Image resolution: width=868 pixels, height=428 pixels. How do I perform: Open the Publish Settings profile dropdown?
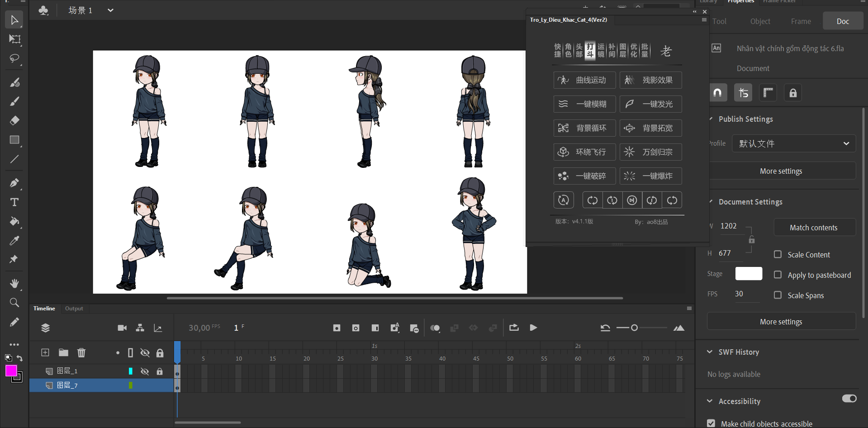coord(793,143)
